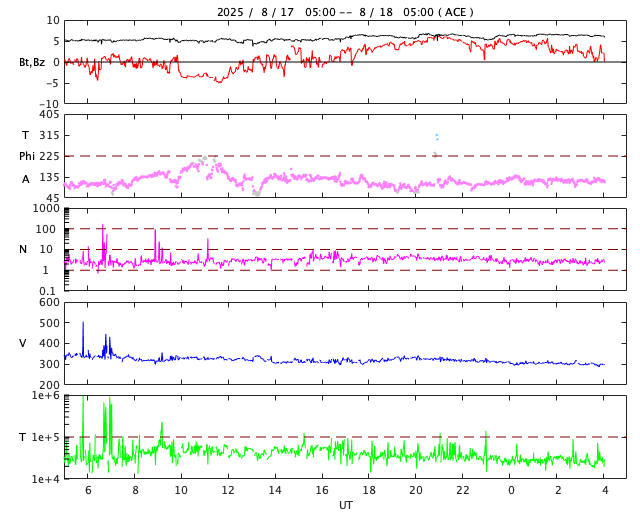Click the '-10' value on the Bz axis
The width and height of the screenshot is (640, 512).
(49, 105)
